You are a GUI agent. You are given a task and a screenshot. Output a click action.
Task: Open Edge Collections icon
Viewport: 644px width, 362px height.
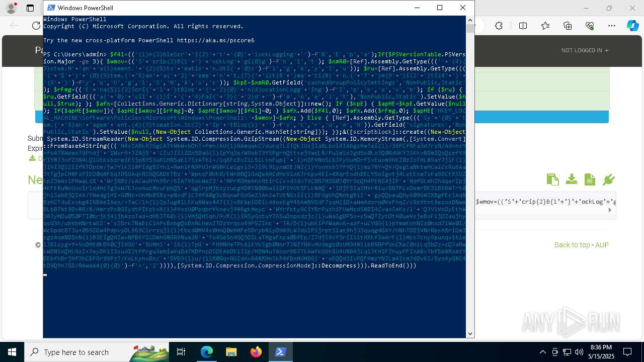point(568,26)
